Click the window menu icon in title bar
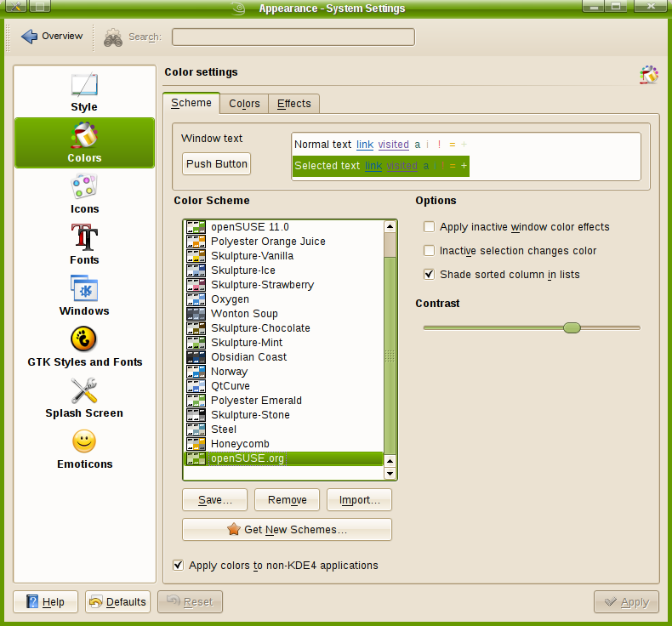Screen dimensions: 672x626 tap(16, 6)
